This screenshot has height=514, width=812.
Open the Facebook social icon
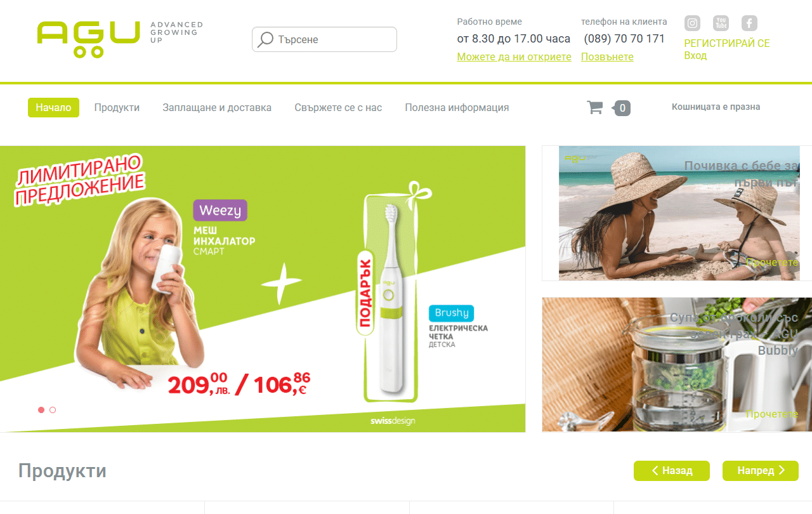click(x=749, y=23)
